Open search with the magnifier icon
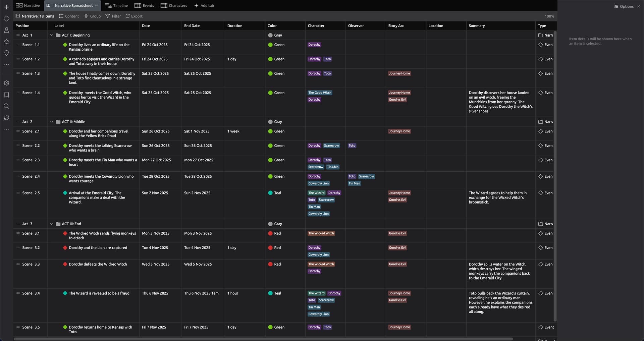This screenshot has height=341, width=644. click(6, 106)
